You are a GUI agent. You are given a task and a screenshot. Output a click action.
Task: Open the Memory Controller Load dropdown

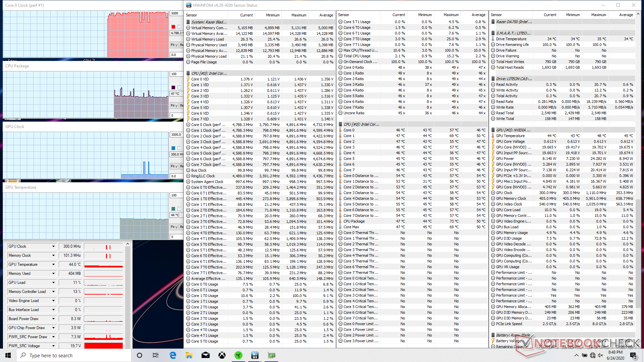53,292
